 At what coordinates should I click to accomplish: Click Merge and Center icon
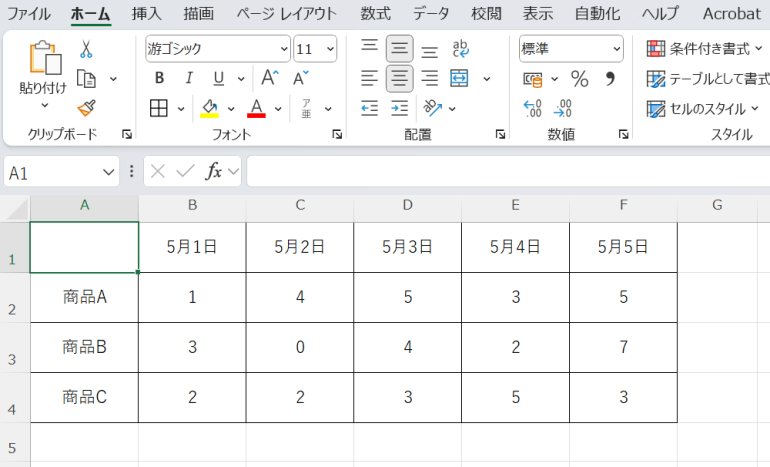459,79
